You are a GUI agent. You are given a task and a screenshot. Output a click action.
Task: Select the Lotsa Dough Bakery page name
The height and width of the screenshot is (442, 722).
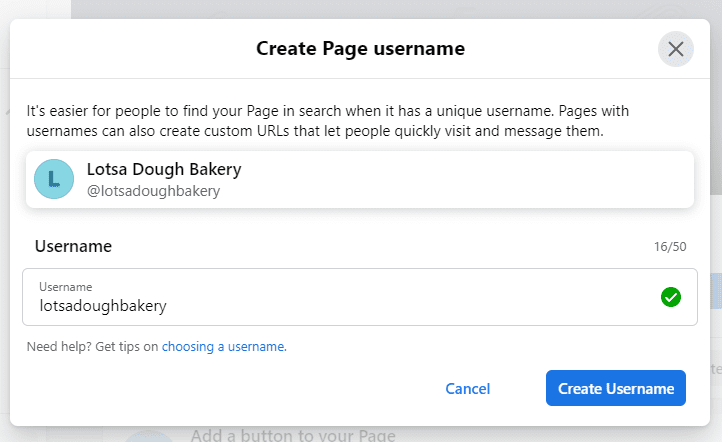click(164, 169)
